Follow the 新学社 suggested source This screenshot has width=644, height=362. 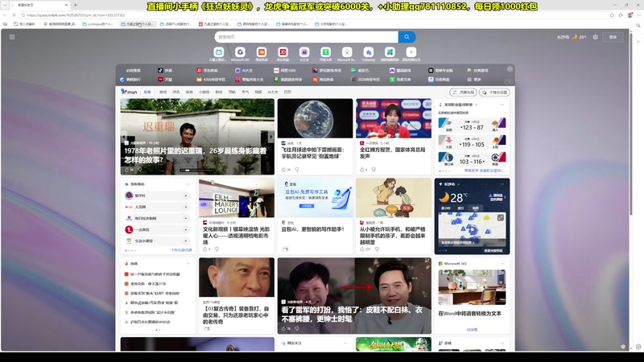[x=186, y=195]
